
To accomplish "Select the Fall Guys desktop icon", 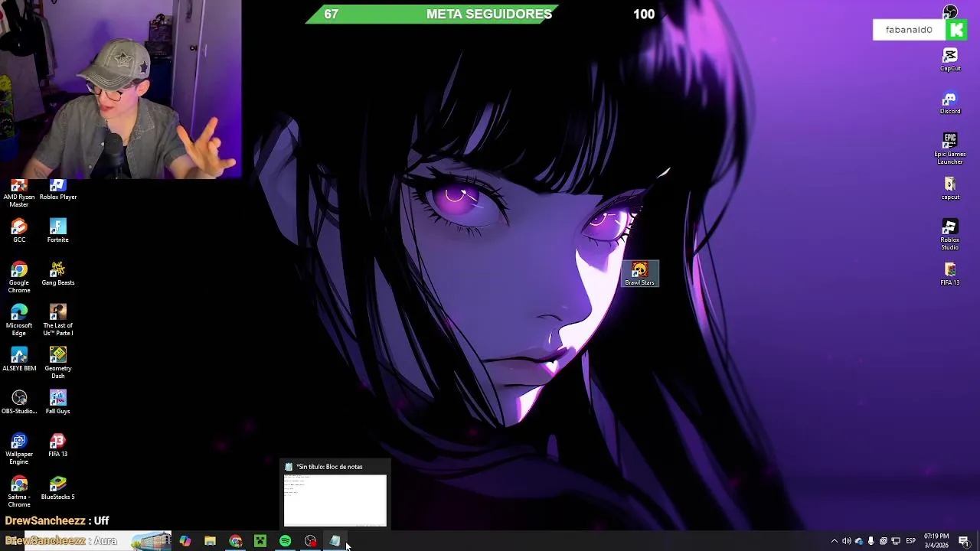I will pyautogui.click(x=58, y=403).
